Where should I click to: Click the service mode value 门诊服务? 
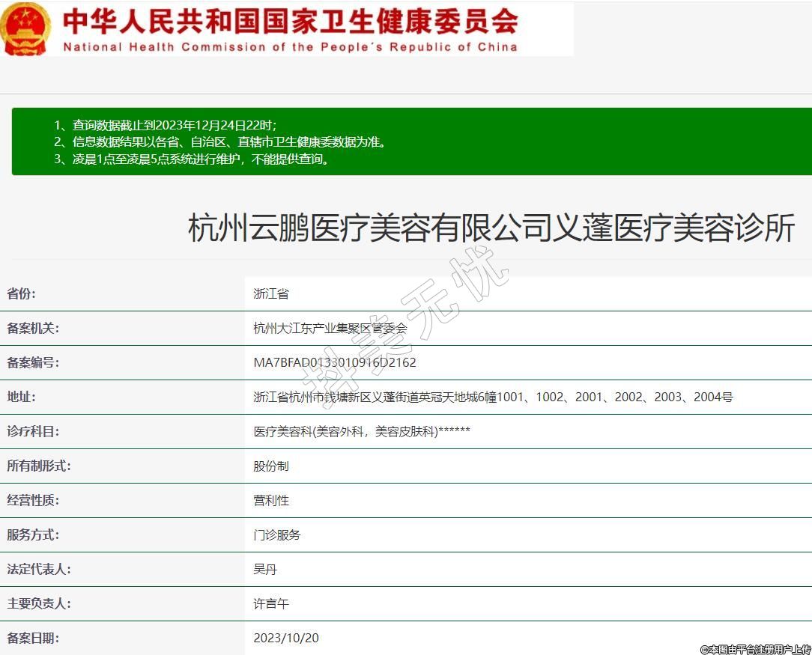[277, 535]
